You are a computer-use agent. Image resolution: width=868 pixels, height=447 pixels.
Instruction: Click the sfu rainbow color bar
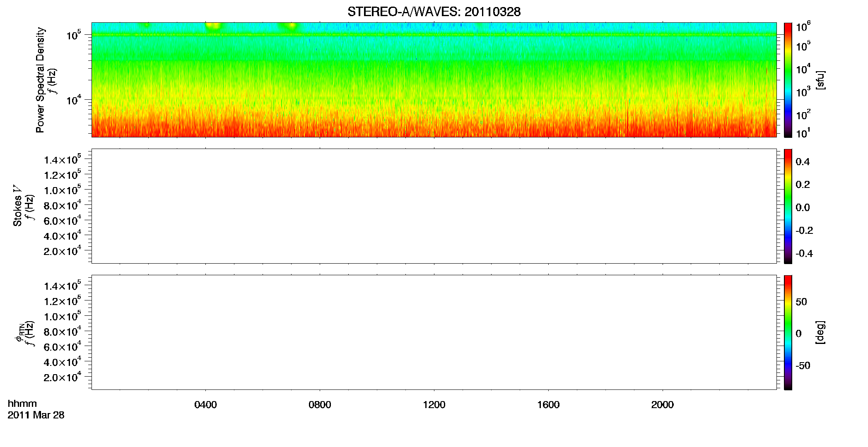pyautogui.click(x=788, y=80)
